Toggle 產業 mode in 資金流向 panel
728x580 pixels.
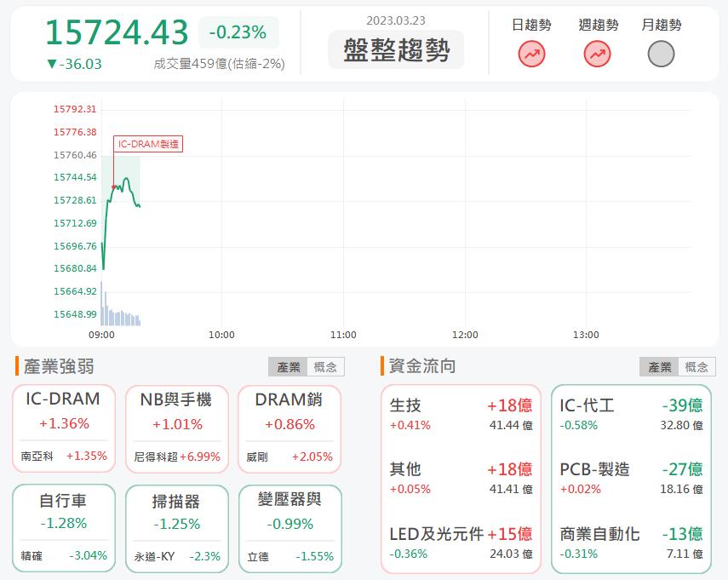(660, 367)
